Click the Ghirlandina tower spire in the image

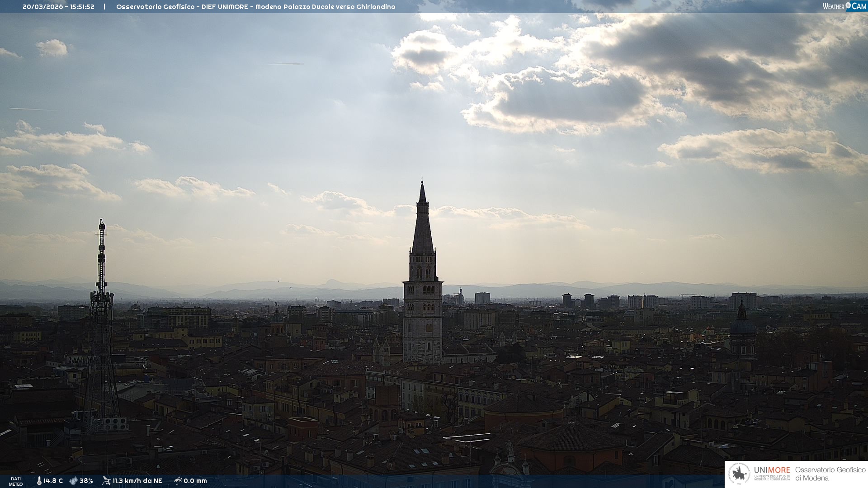[423, 226]
